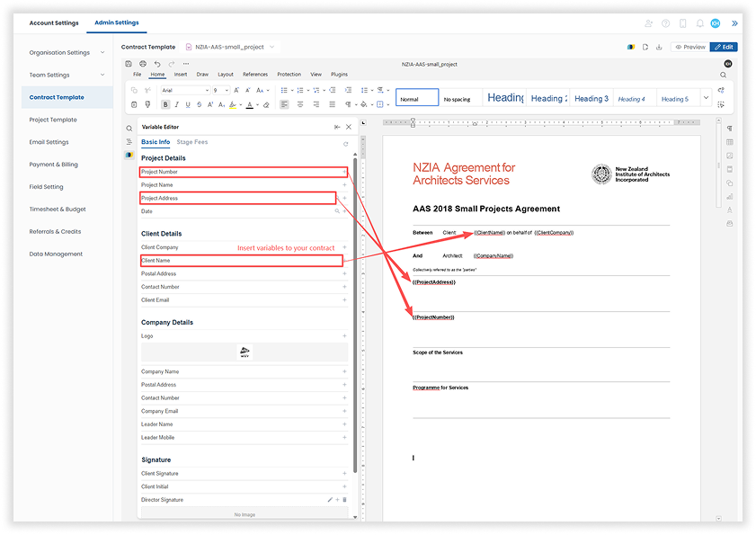Toggle Underline formatting
This screenshot has height=535, width=756.
pyautogui.click(x=188, y=104)
